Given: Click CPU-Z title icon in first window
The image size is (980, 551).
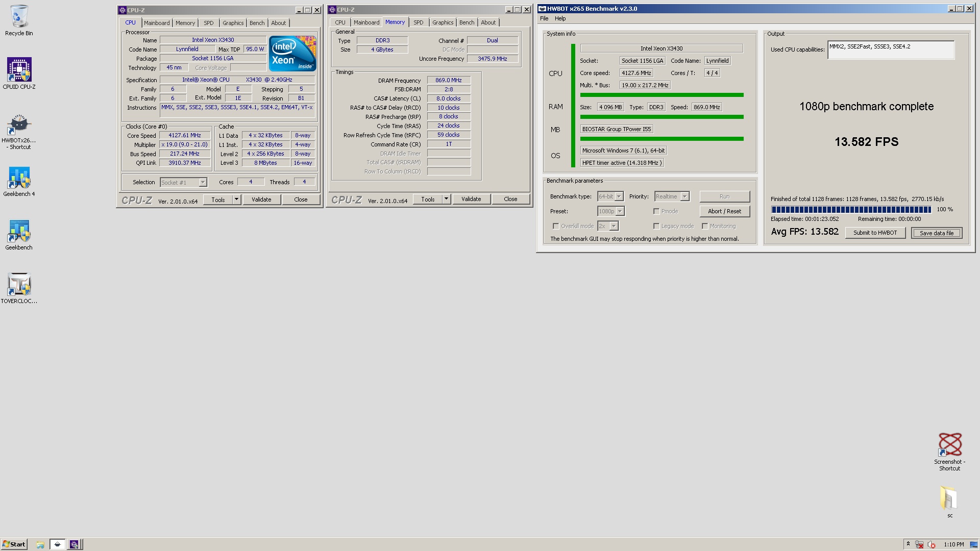Looking at the screenshot, I should pos(122,10).
